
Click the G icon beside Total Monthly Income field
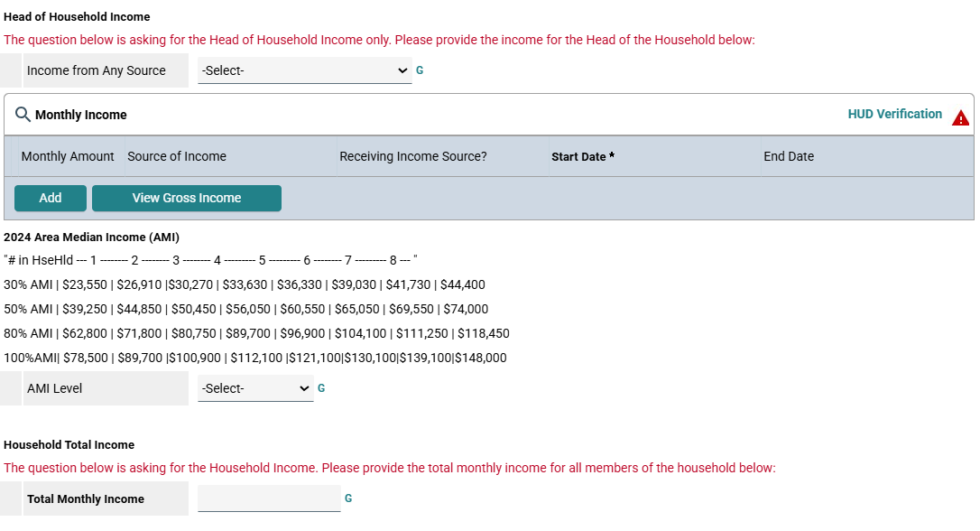[348, 498]
